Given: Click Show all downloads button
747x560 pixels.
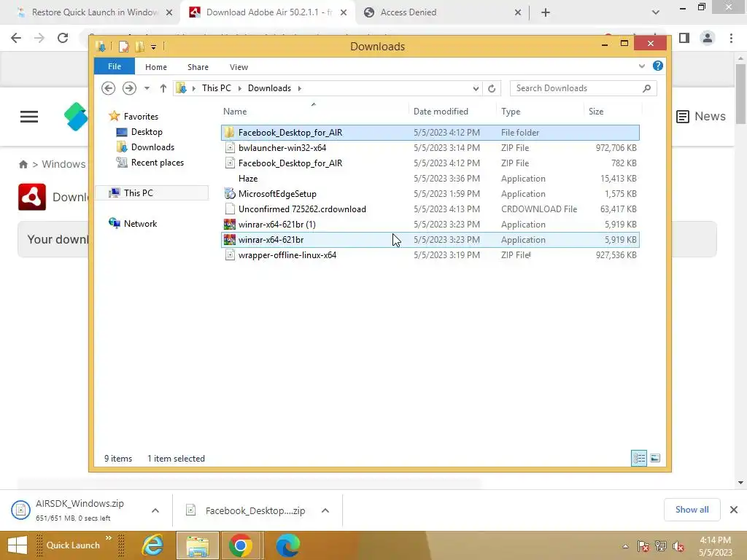Looking at the screenshot, I should [692, 510].
